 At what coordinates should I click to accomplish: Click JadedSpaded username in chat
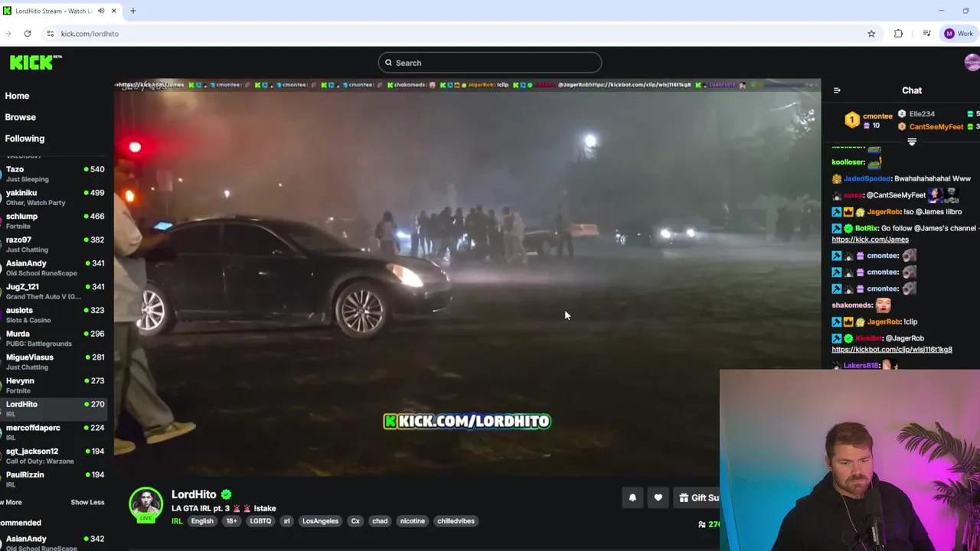867,178
